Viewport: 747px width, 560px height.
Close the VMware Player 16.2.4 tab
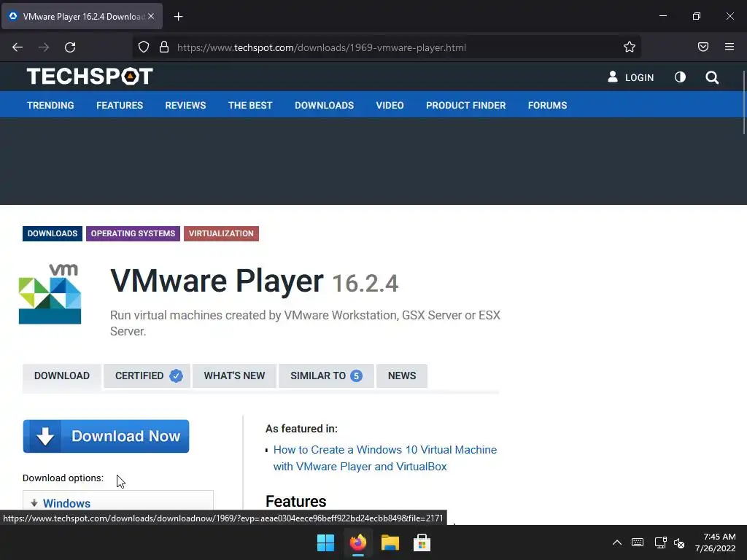click(151, 16)
